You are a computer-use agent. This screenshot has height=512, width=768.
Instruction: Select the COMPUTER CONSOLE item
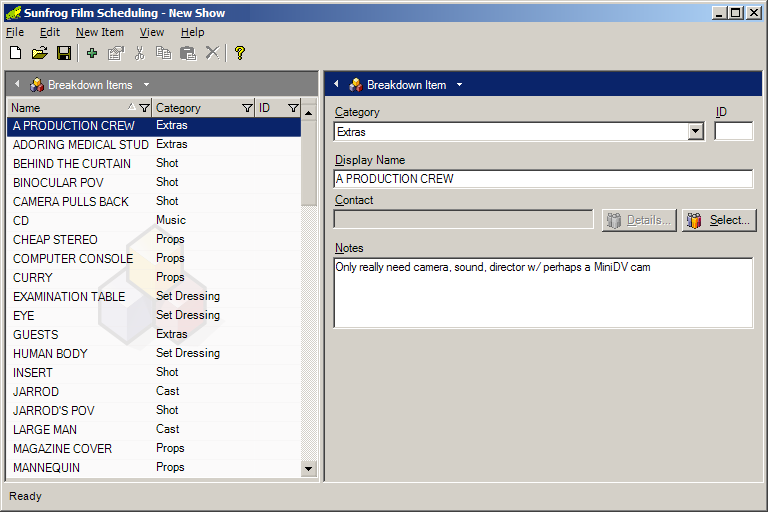154,259
